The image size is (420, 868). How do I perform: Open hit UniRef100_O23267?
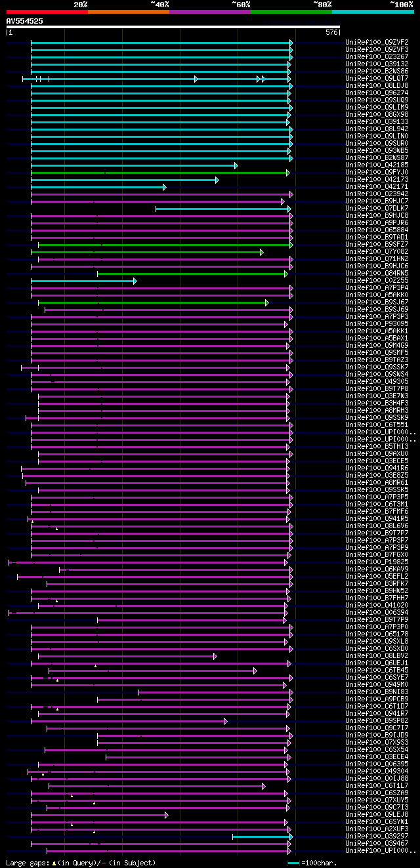[377, 57]
